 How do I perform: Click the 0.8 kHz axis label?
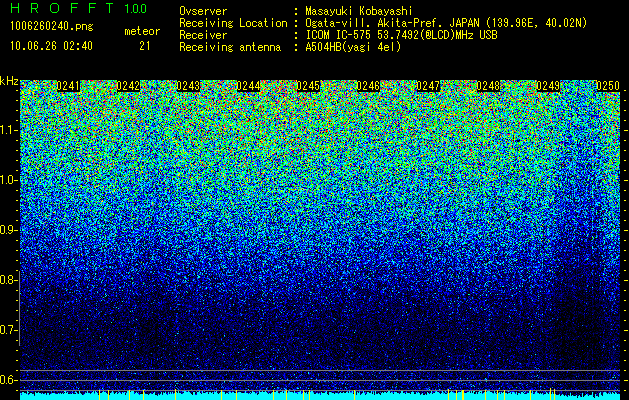[8, 280]
